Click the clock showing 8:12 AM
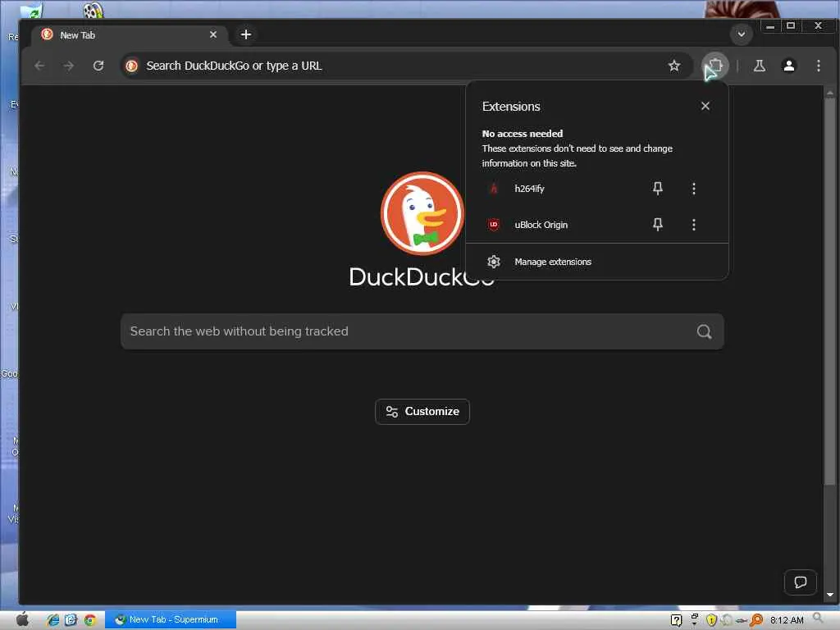Screen dimensions: 840x630 tap(787, 620)
